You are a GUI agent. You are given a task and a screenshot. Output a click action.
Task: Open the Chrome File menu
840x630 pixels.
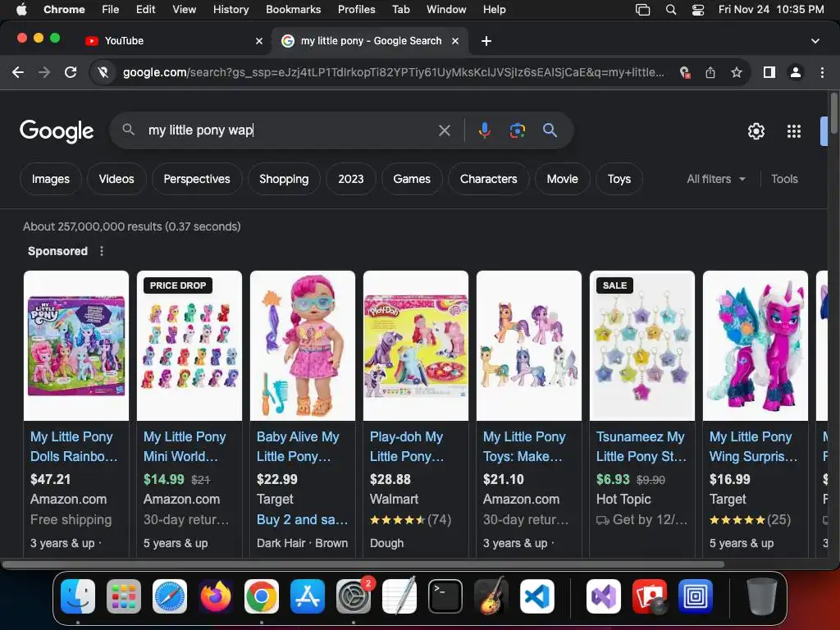pos(111,9)
